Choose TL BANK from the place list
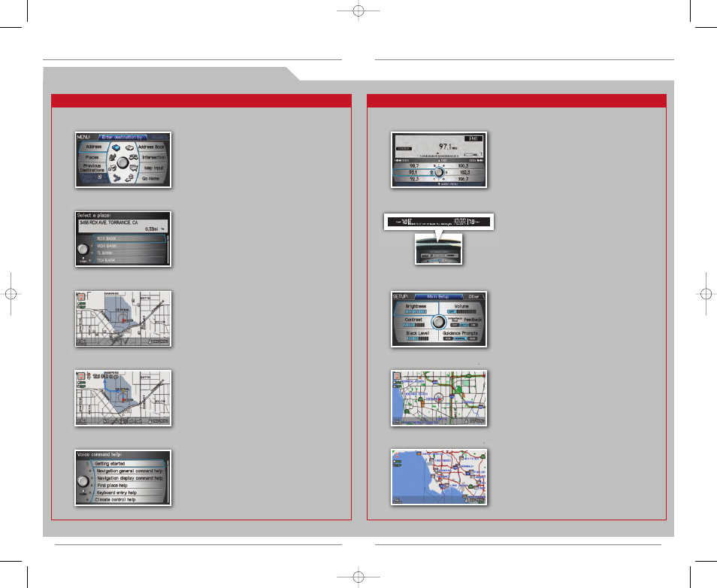 coord(130,253)
